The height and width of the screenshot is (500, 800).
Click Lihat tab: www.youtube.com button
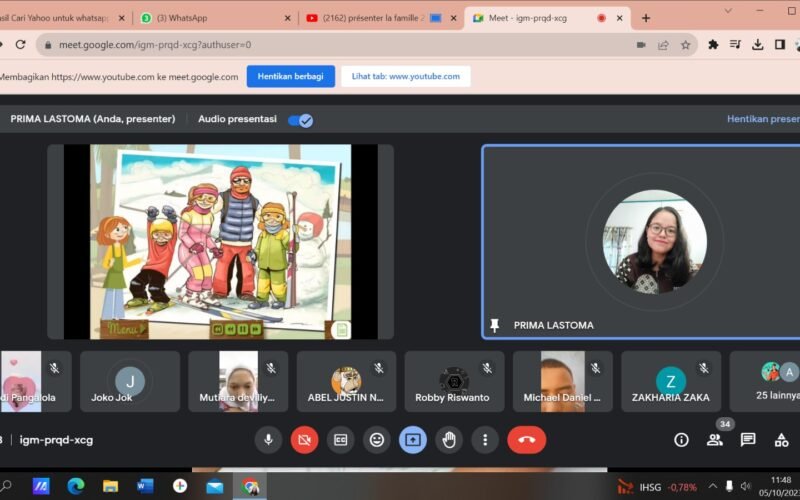[406, 76]
